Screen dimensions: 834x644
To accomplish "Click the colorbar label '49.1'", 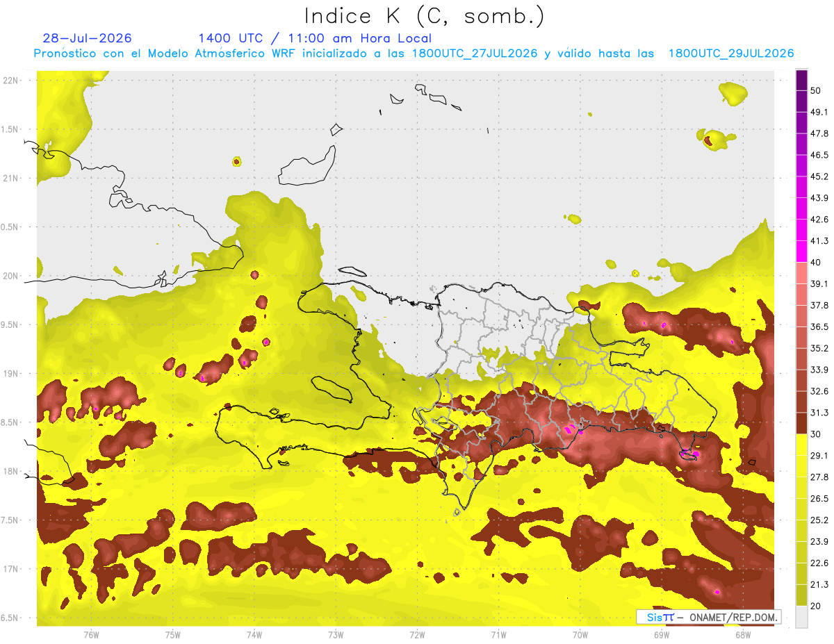I will tap(819, 113).
